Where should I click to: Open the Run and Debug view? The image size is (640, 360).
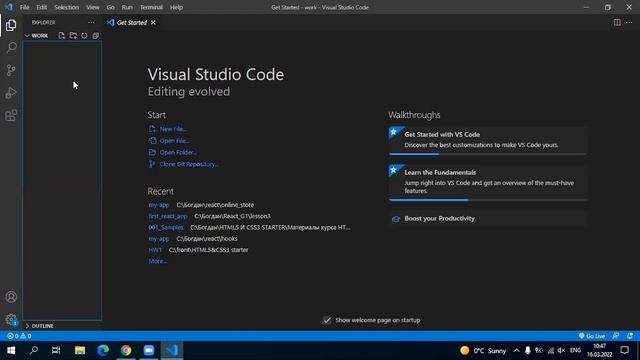pyautogui.click(x=11, y=93)
